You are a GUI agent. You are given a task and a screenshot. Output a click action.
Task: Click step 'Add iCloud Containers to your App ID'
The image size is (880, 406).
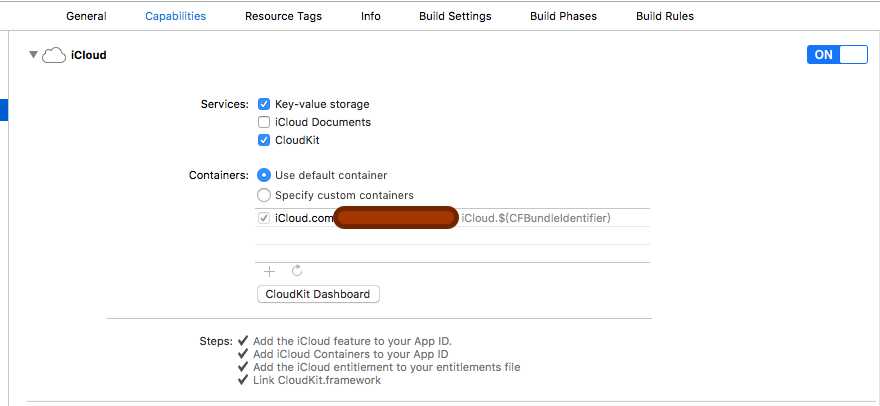coord(351,354)
